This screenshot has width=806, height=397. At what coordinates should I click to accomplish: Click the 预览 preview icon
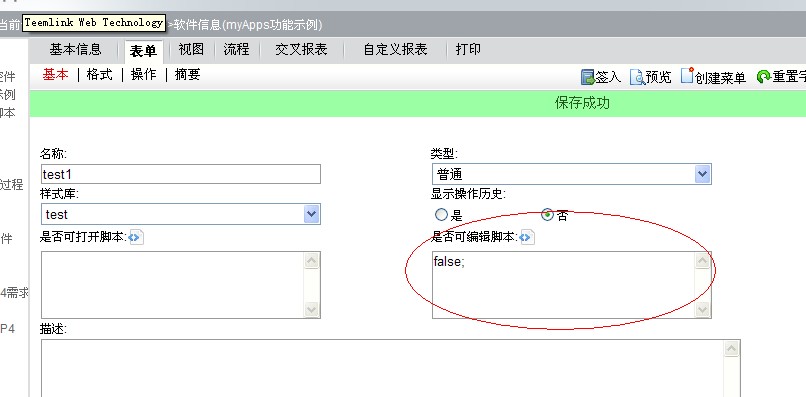click(x=637, y=77)
